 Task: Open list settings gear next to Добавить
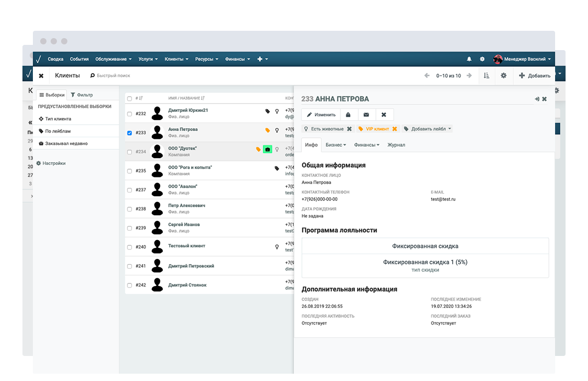coord(503,76)
